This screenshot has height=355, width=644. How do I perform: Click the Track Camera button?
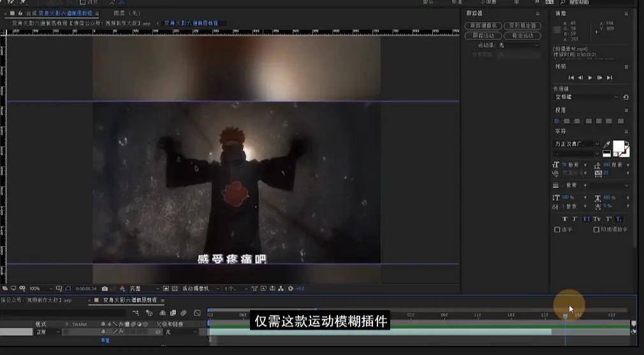point(483,26)
